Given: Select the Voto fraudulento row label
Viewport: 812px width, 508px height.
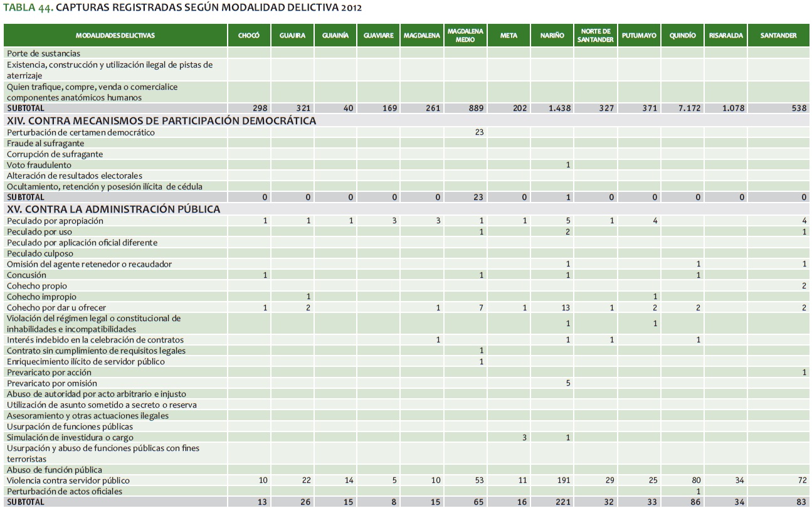Looking at the screenshot, I should tap(39, 165).
